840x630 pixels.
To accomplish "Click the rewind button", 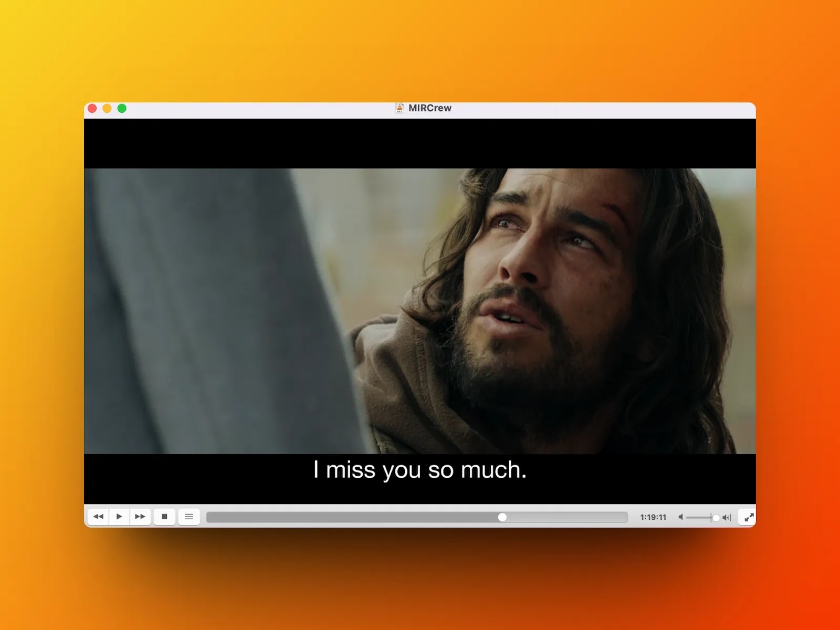I will coord(98,517).
